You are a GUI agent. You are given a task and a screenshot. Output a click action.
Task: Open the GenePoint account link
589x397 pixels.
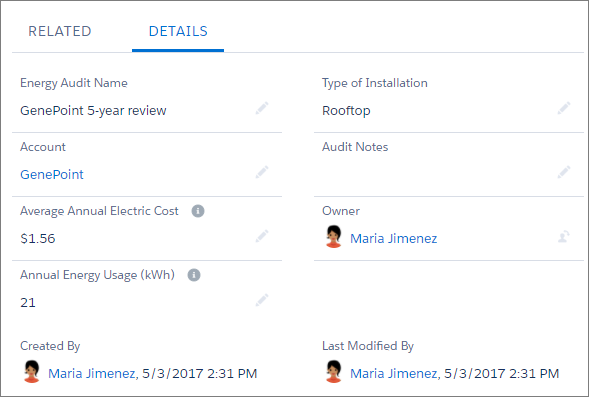pos(52,174)
